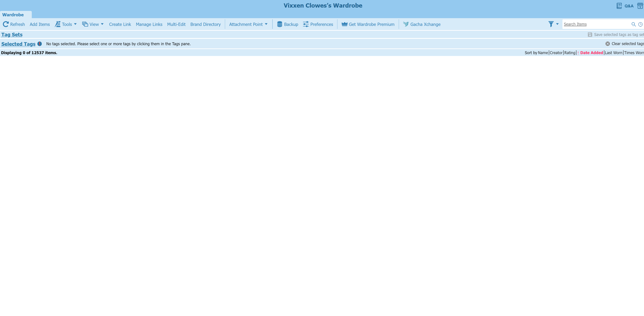This screenshot has height=316, width=644.
Task: Click the magnifier search icon
Action: coord(634,25)
